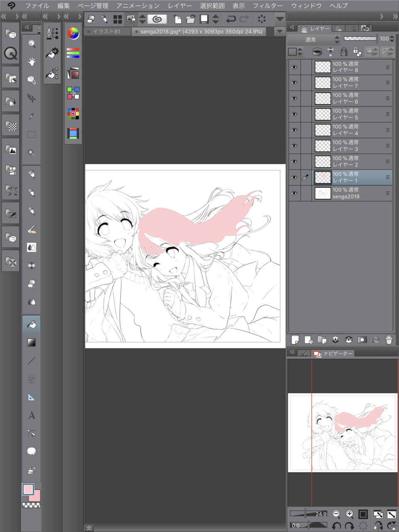Toggle visibility of the senga2018 layer

(294, 193)
